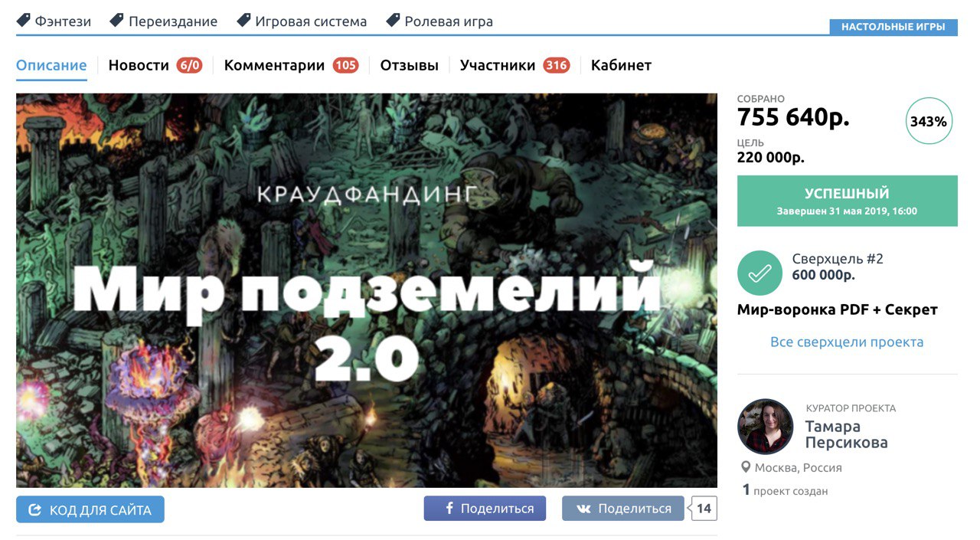This screenshot has height=540, width=980.
Task: Click the tag icon beside Ролевая игра
Action: 393,21
